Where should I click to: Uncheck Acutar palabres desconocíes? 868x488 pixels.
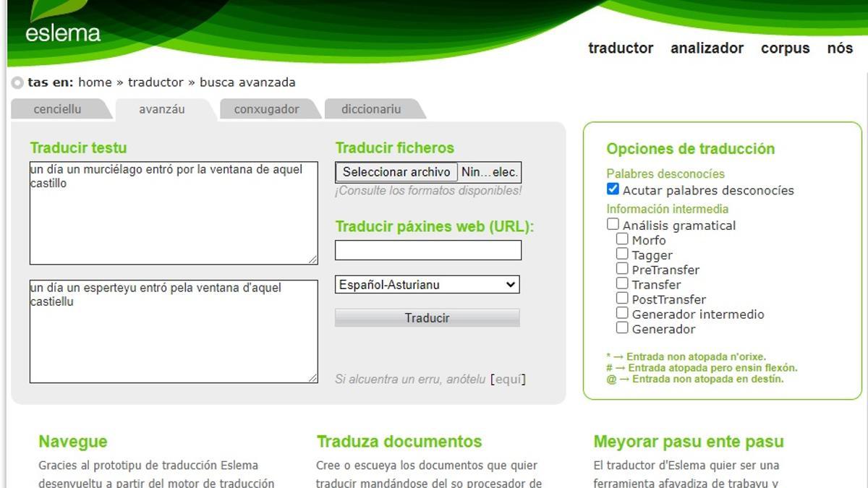tap(613, 189)
